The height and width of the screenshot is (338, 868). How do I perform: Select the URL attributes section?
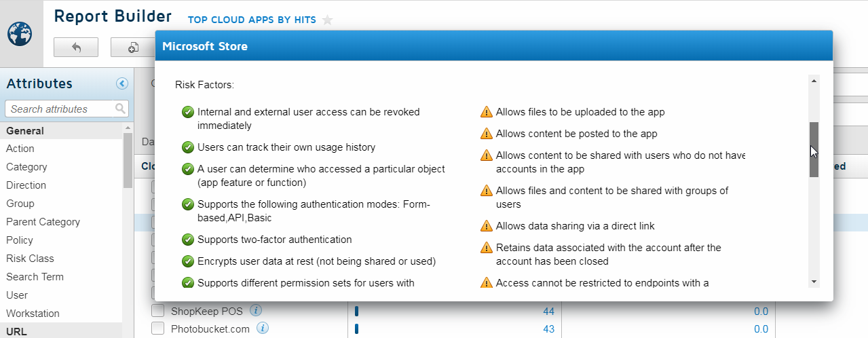pyautogui.click(x=61, y=331)
